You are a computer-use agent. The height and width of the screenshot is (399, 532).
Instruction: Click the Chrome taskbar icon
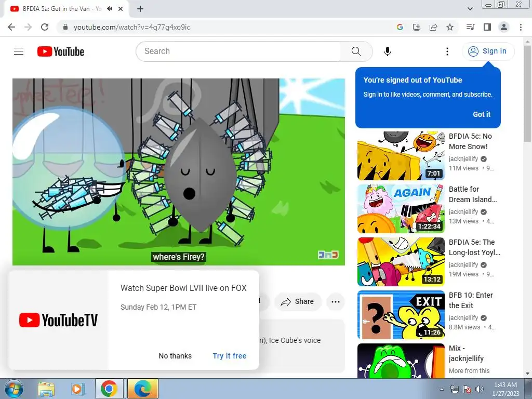[x=109, y=389]
